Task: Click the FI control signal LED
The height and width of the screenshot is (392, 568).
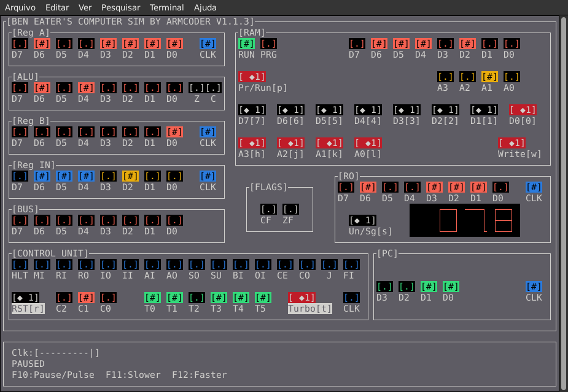Action: 351,264
